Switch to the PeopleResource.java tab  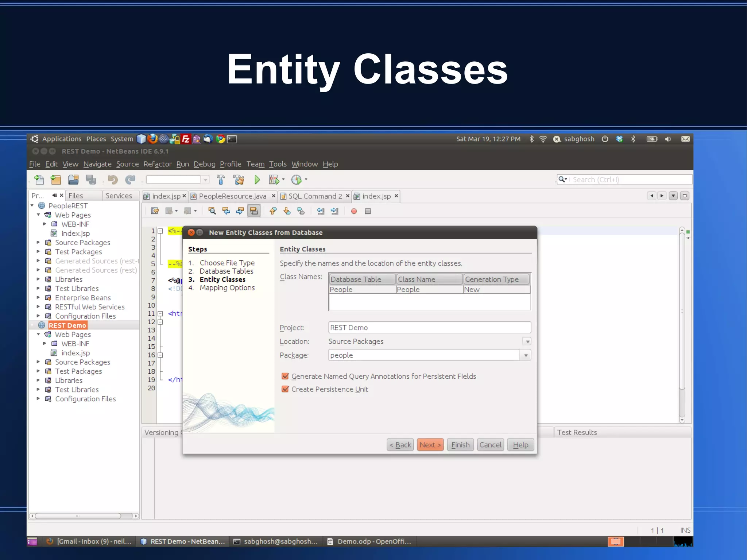[x=232, y=196]
